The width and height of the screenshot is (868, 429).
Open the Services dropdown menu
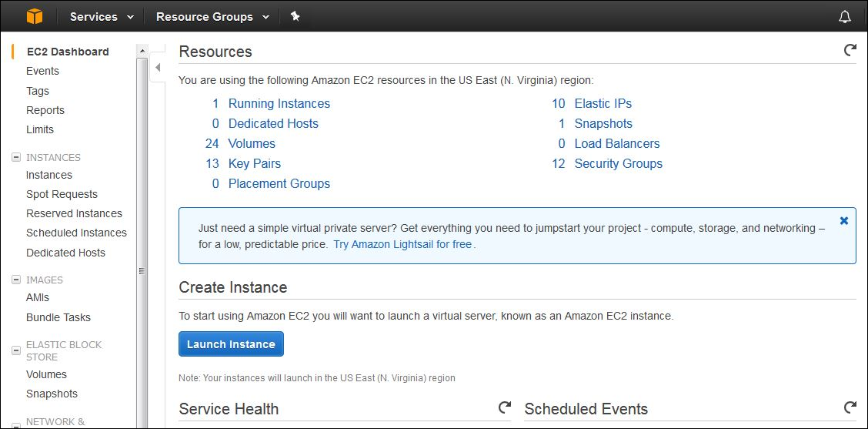pyautogui.click(x=102, y=16)
